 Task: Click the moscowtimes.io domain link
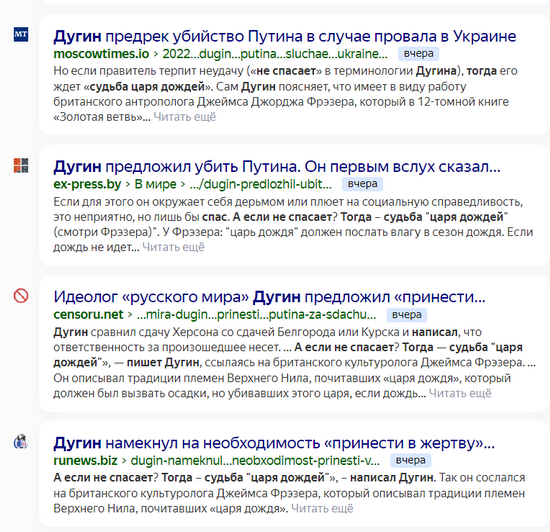point(101,54)
